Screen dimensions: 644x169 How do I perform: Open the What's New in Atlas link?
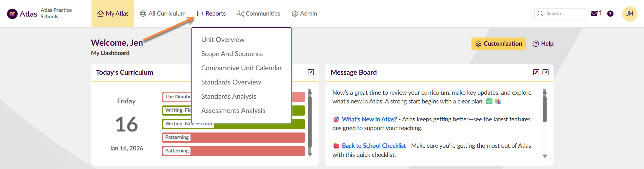[369, 119]
